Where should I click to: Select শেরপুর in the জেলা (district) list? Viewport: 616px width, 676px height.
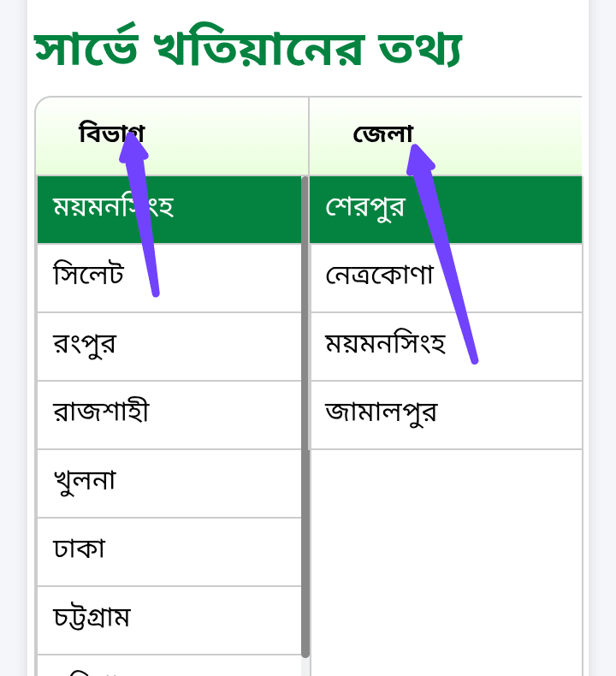[x=445, y=209]
